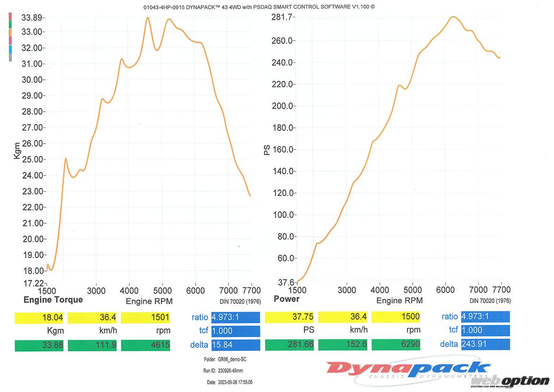This screenshot has width=554, height=392.
Task: Click the red run swatch in the legend
Action: coord(10,17)
